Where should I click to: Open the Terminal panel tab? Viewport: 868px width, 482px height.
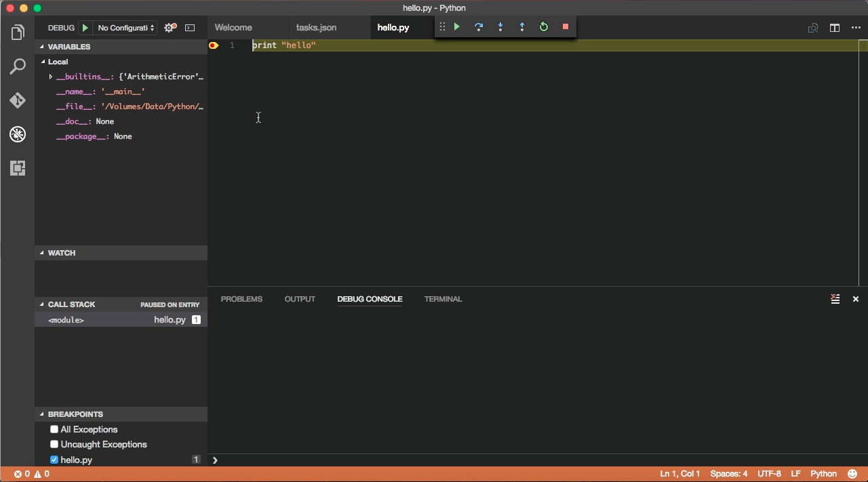[x=443, y=299]
